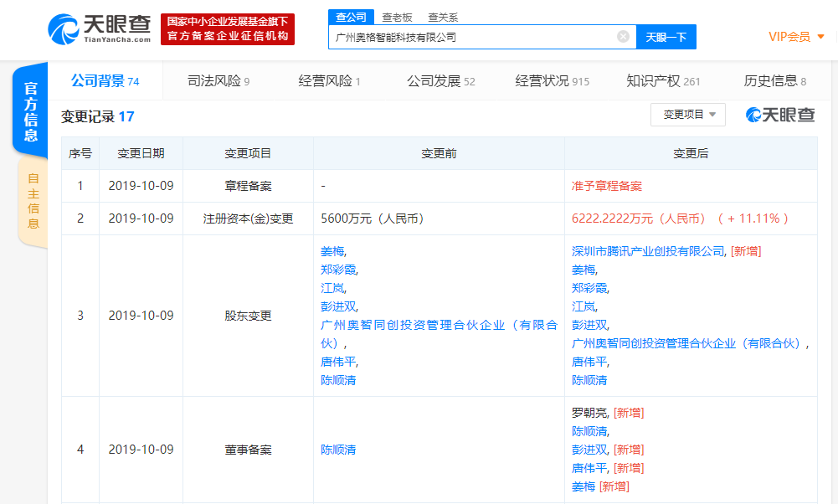Open the 历史信息 tab

(774, 81)
